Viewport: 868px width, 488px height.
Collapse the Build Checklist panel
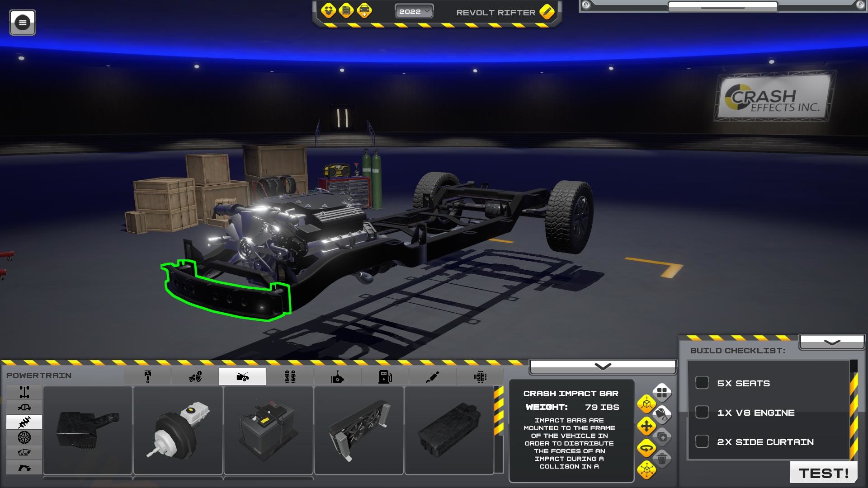pos(831,342)
